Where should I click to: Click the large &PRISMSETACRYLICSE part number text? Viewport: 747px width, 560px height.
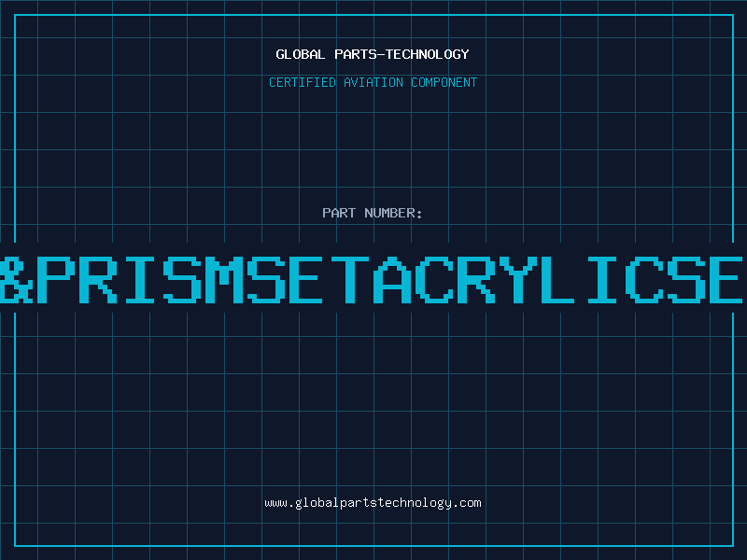coord(372,279)
